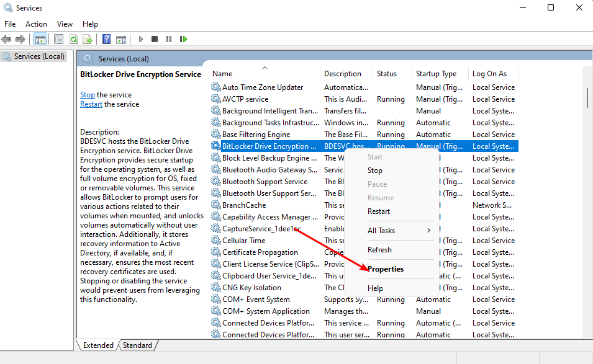
Task: Click the gear icon beside COM+ Event System
Action: click(216, 300)
